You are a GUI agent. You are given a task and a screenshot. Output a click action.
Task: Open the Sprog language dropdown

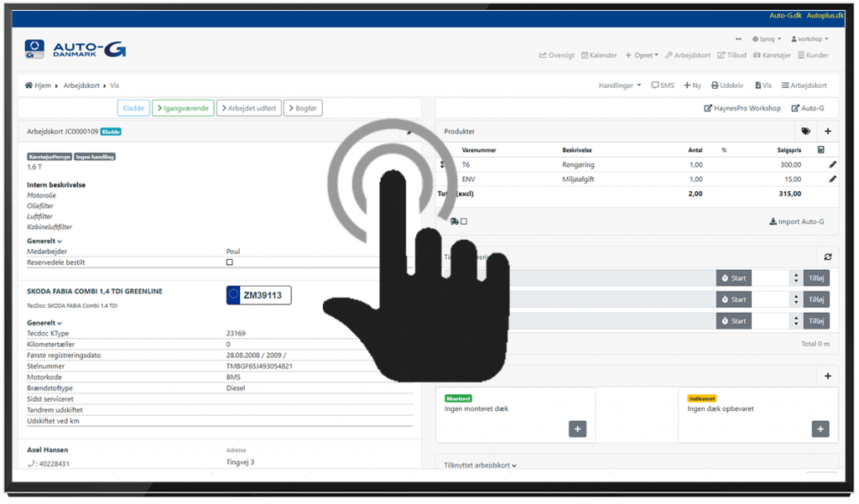tap(768, 39)
